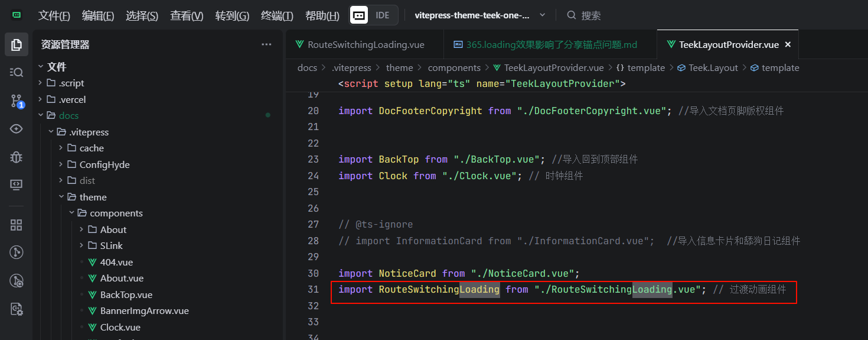Click breadcrumb TeekLayoutProvider.vue
The width and height of the screenshot is (868, 340).
pyautogui.click(x=549, y=67)
